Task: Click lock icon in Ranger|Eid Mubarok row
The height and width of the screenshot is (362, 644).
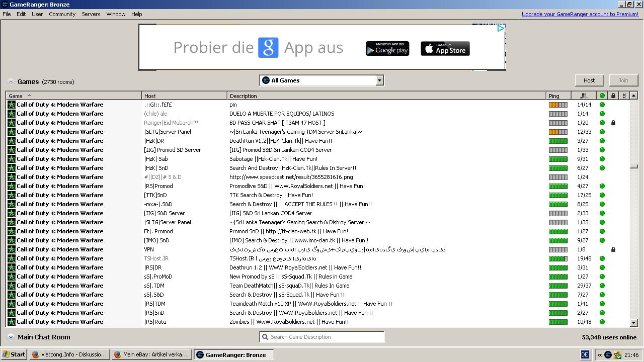Action: pyautogui.click(x=613, y=123)
